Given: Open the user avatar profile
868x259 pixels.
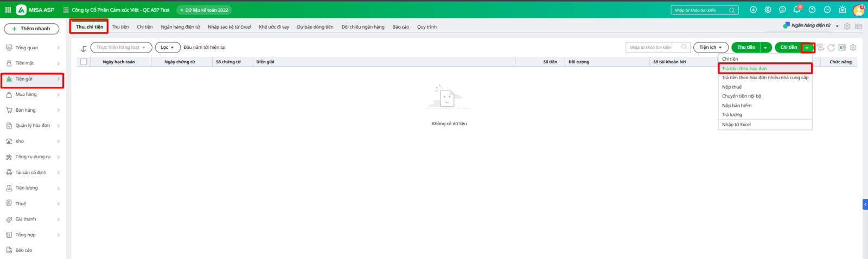Looking at the screenshot, I should pyautogui.click(x=858, y=10).
